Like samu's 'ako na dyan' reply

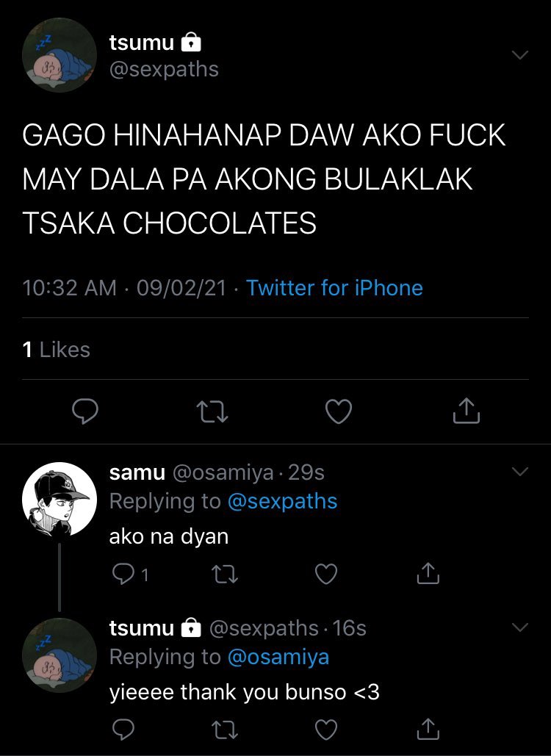pyautogui.click(x=326, y=574)
